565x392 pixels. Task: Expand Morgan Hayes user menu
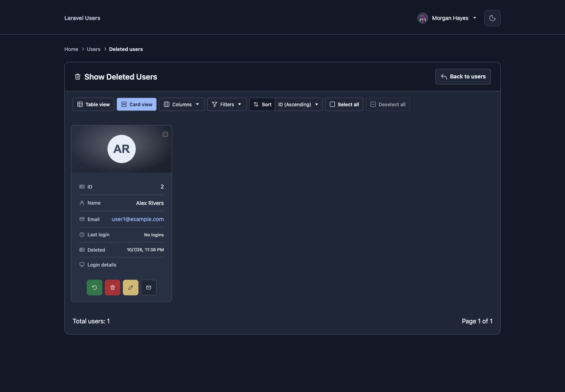click(447, 18)
